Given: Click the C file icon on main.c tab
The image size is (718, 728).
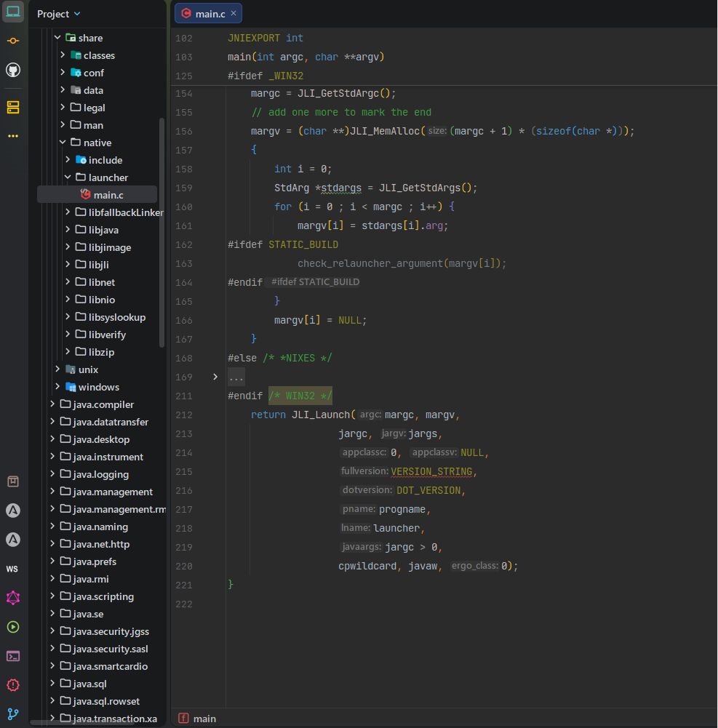Looking at the screenshot, I should coord(186,14).
